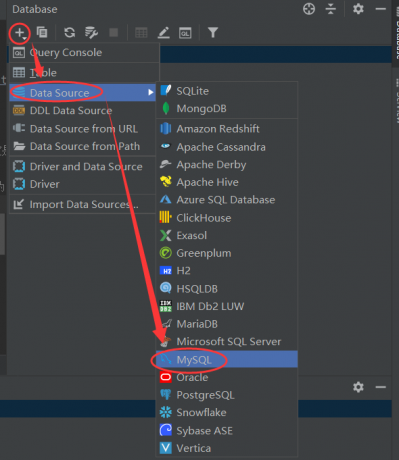The height and width of the screenshot is (460, 399).
Task: Choose Query Console menu item
Action: click(84, 53)
